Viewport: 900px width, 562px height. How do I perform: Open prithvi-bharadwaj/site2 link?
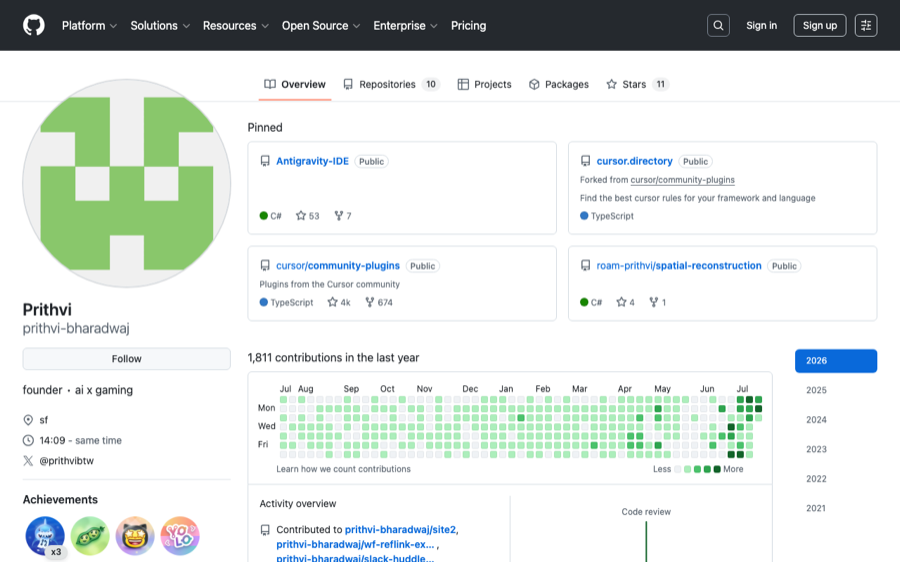tap(400, 529)
